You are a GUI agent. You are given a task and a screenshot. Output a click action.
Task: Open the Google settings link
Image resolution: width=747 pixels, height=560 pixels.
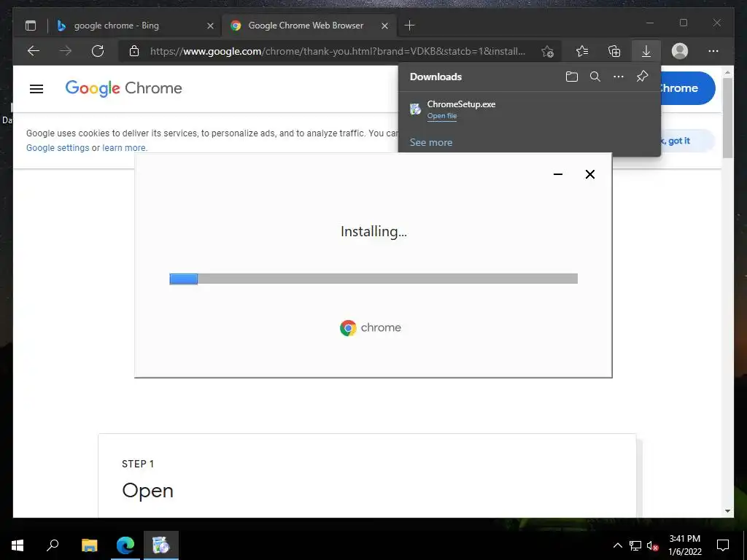pyautogui.click(x=58, y=148)
